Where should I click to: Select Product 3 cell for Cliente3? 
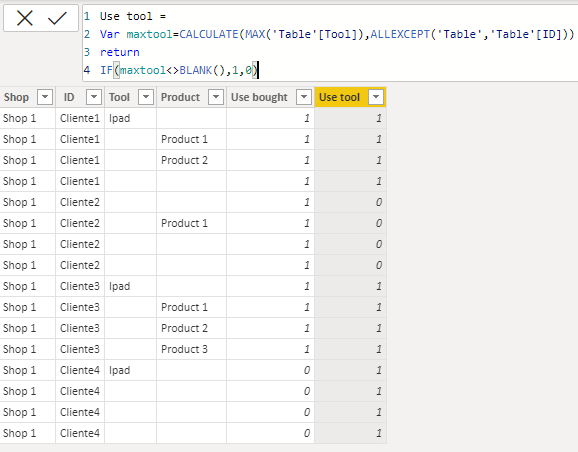(x=191, y=349)
